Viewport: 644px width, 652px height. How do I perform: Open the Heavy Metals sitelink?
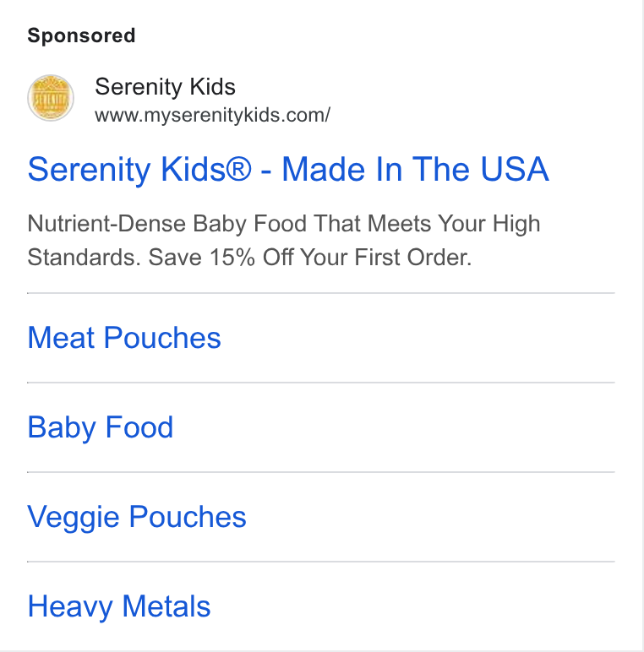[119, 606]
